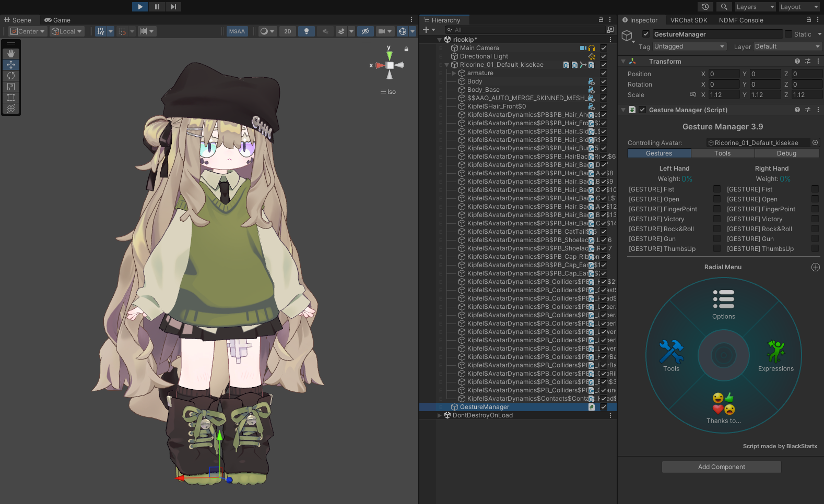The image size is (824, 504).
Task: Toggle the Gizmos globe icon
Action: pos(403,31)
